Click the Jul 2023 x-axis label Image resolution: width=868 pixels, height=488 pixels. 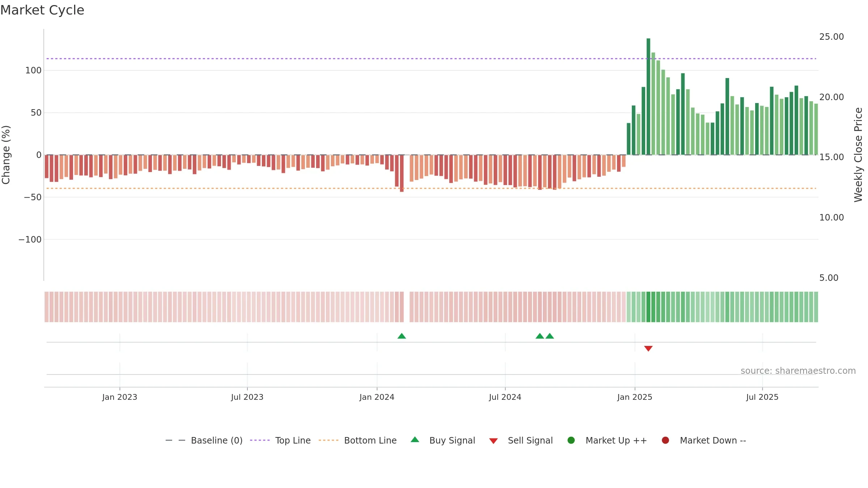click(x=247, y=397)
